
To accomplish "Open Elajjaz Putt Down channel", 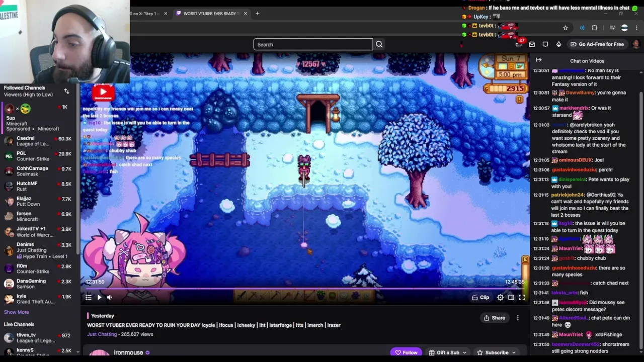I will coord(39,201).
